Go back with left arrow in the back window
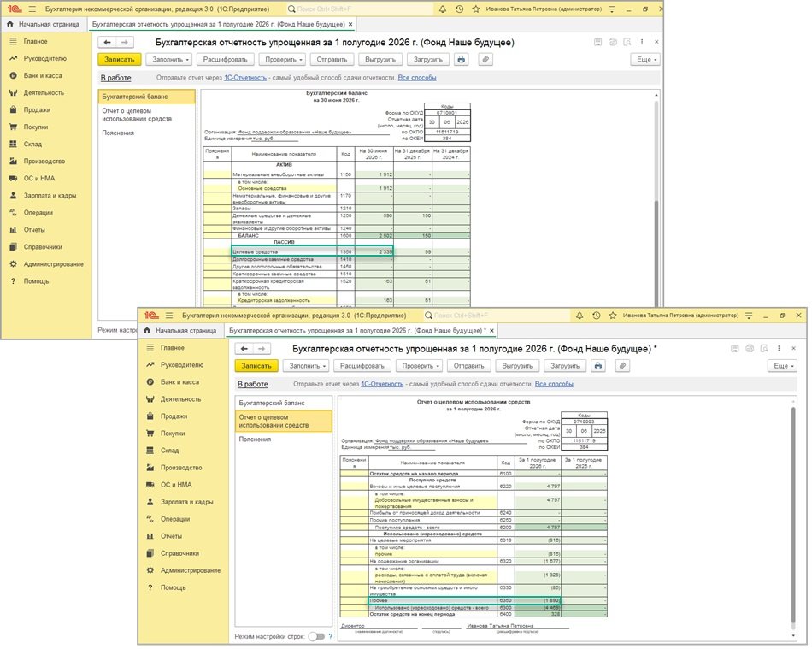This screenshot has height=649, width=812. tap(107, 43)
